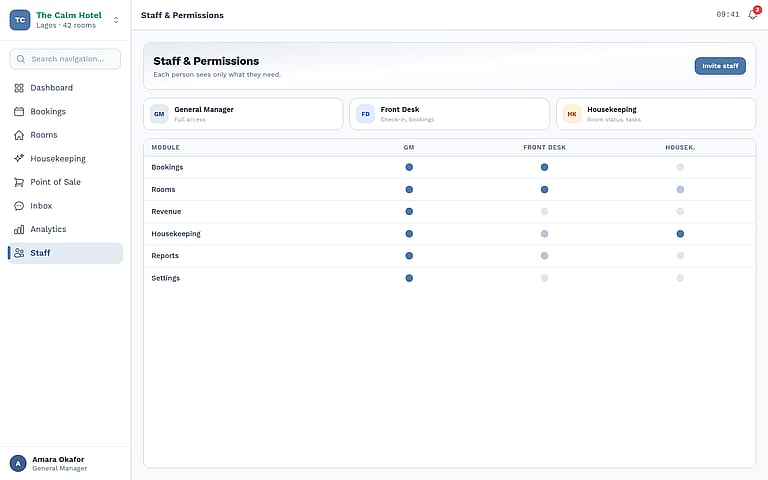Screen dimensions: 768x480
Task: Toggle Revenue permission for GM
Action: tap(409, 212)
